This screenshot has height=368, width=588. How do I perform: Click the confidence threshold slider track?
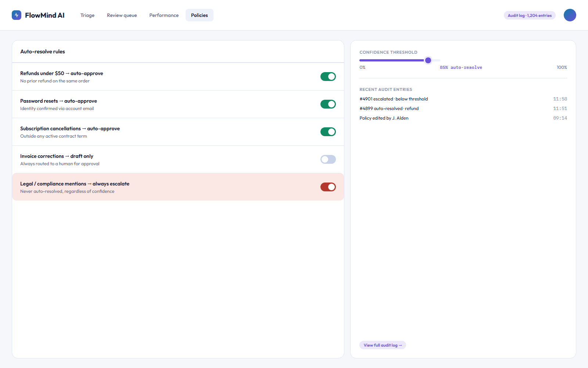tap(400, 60)
